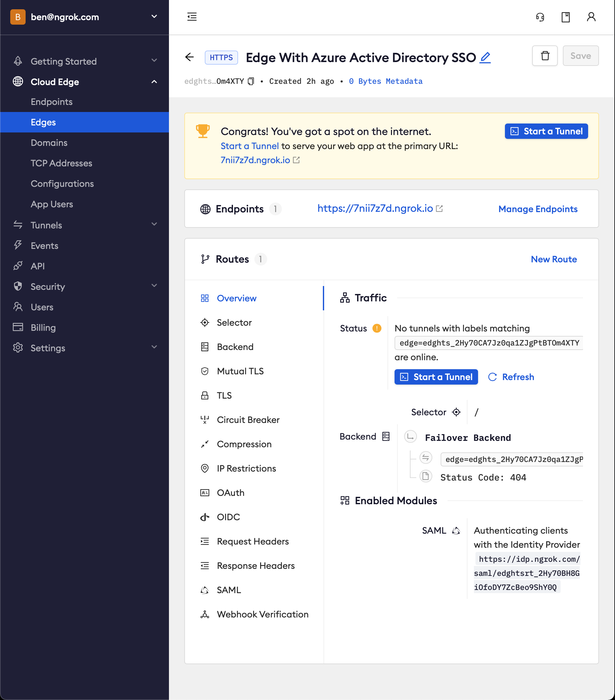Copy edge ID clipboard icon
This screenshot has width=615, height=700.
251,81
